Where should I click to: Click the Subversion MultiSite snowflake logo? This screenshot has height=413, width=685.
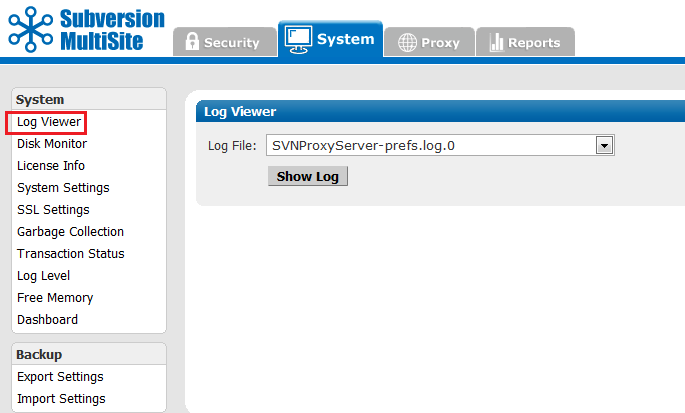tap(31, 29)
